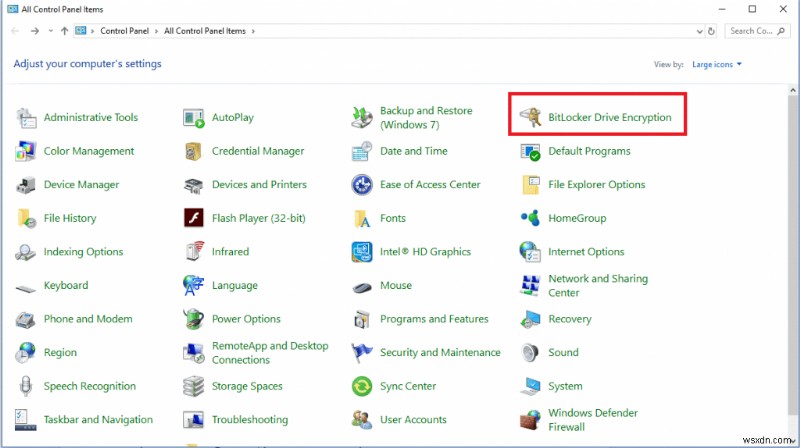Click the User Accounts icon
This screenshot has height=448, width=800.
[362, 420]
